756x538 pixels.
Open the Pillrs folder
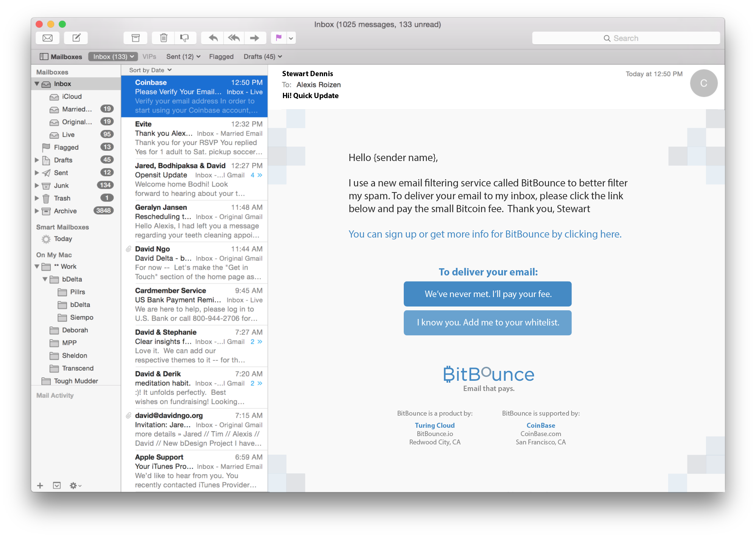[x=76, y=292]
